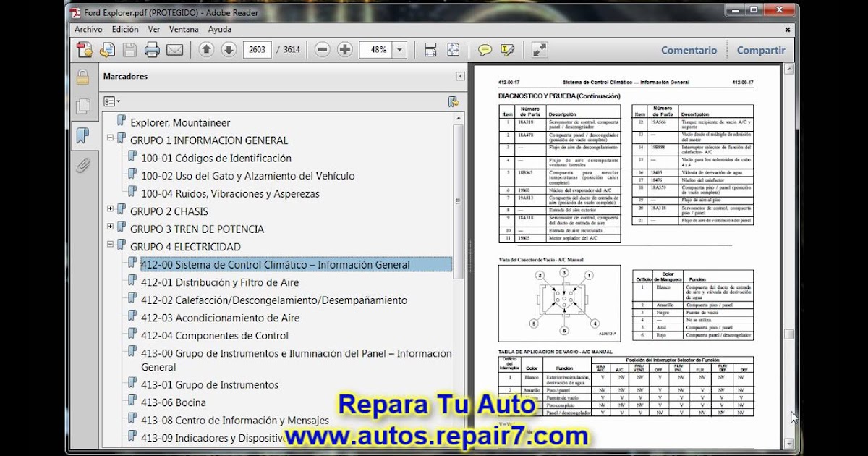Expand GRUPO 2 CHASIS node
This screenshot has height=456, width=868.
point(111,208)
